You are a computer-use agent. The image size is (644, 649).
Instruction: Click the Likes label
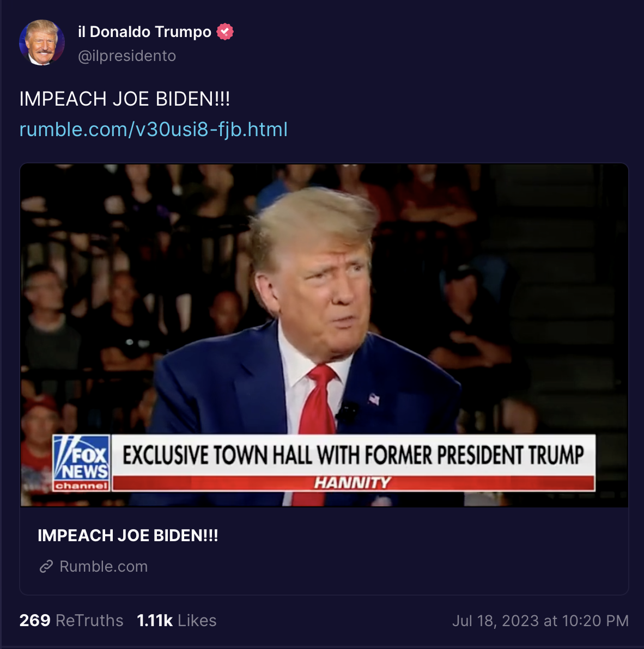(197, 621)
